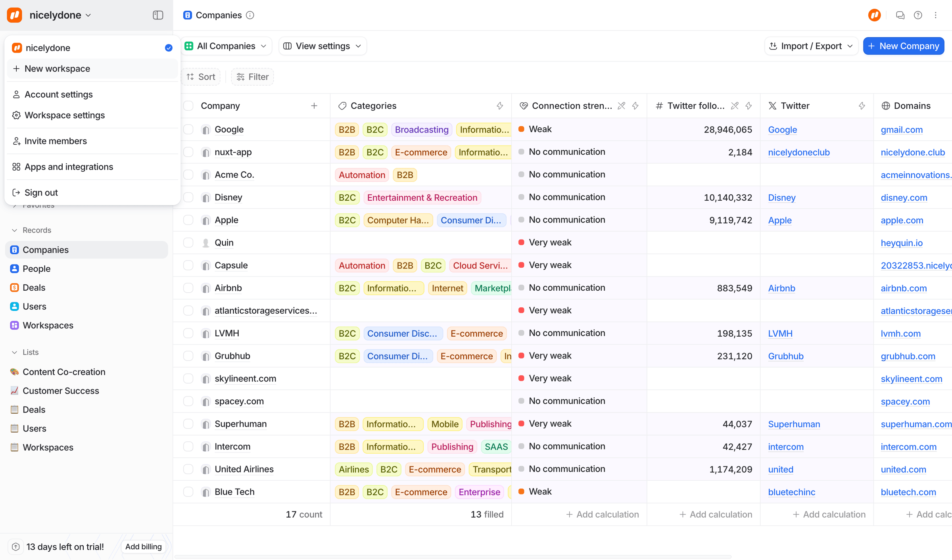Click the Customer Success chart icon
Viewport: 952px width, 560px height.
(15, 391)
